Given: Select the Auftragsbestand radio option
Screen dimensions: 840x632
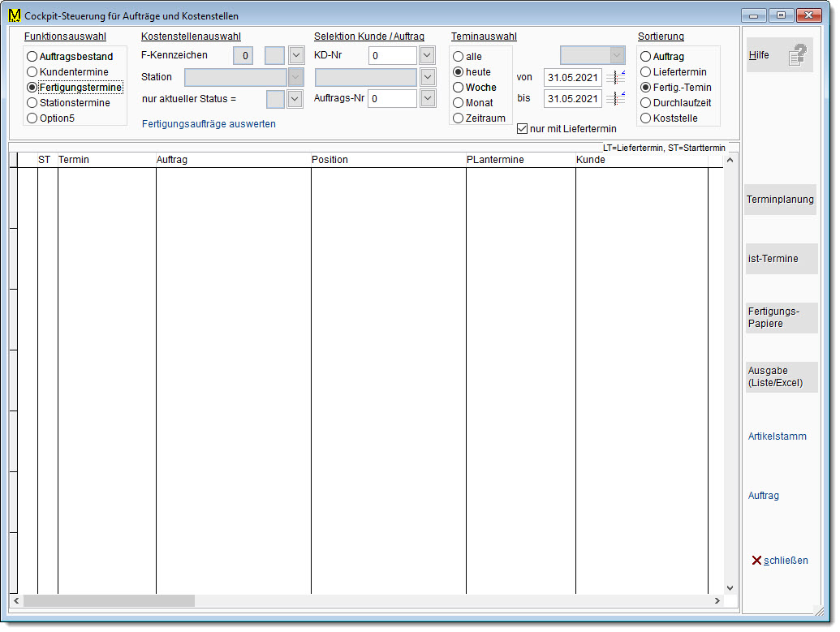Looking at the screenshot, I should [x=32, y=57].
